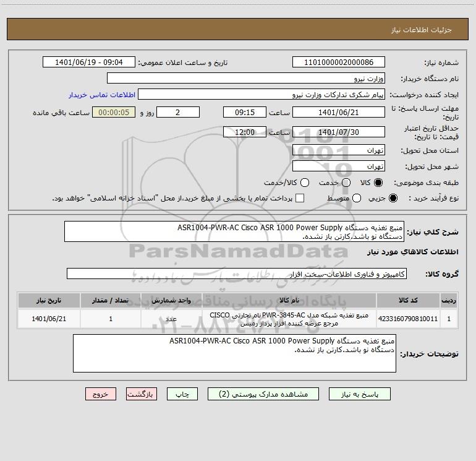Click the اطلاعات کالاهای مورد نیاز heading

coord(413,252)
